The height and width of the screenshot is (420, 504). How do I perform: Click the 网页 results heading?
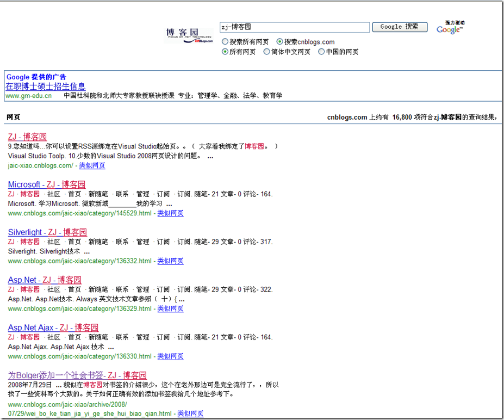tap(13, 117)
